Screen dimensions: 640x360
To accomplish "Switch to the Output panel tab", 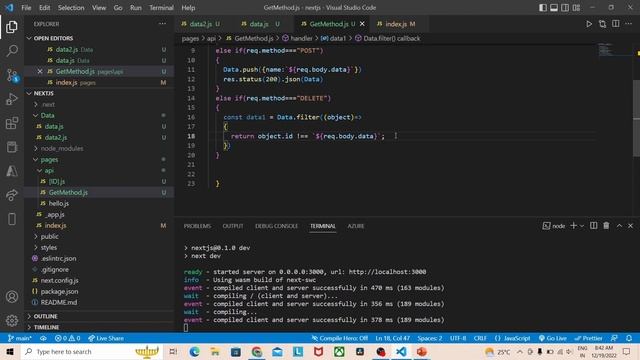I will pyautogui.click(x=233, y=226).
